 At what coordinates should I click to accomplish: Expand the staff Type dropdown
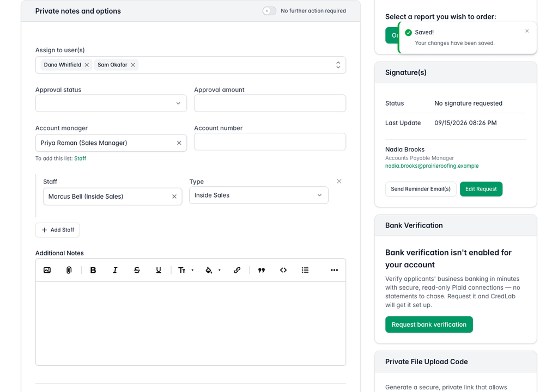[259, 195]
